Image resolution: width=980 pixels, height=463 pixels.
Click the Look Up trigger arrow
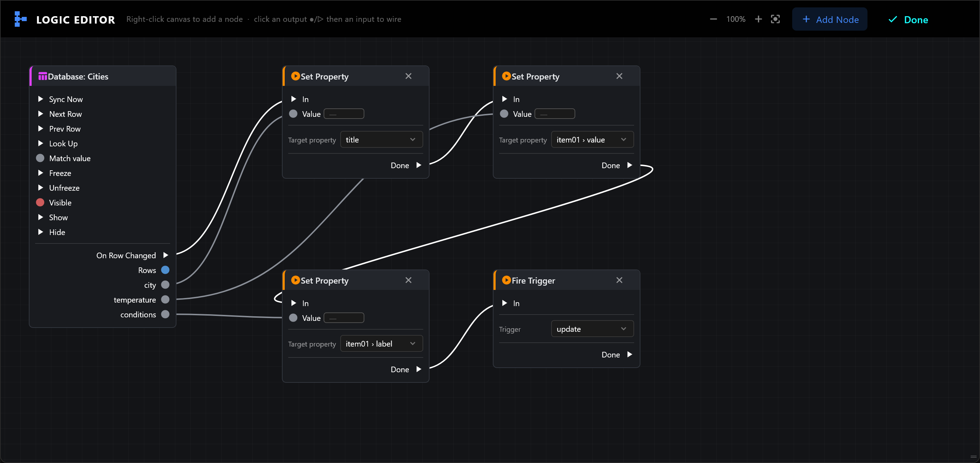tap(40, 143)
